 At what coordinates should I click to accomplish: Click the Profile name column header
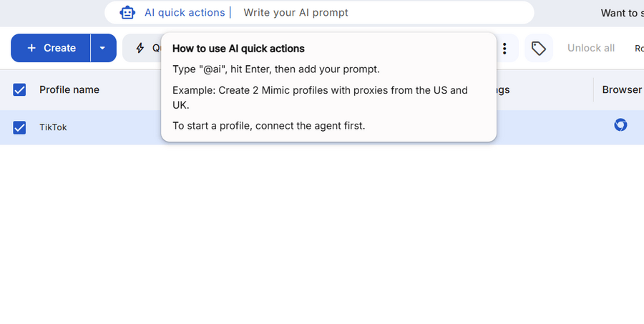[x=69, y=89]
